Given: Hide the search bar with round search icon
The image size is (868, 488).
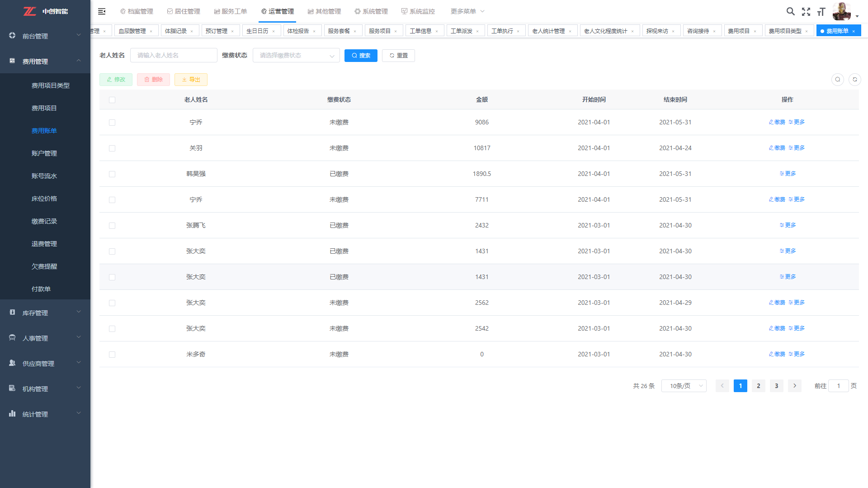Looking at the screenshot, I should click(837, 80).
